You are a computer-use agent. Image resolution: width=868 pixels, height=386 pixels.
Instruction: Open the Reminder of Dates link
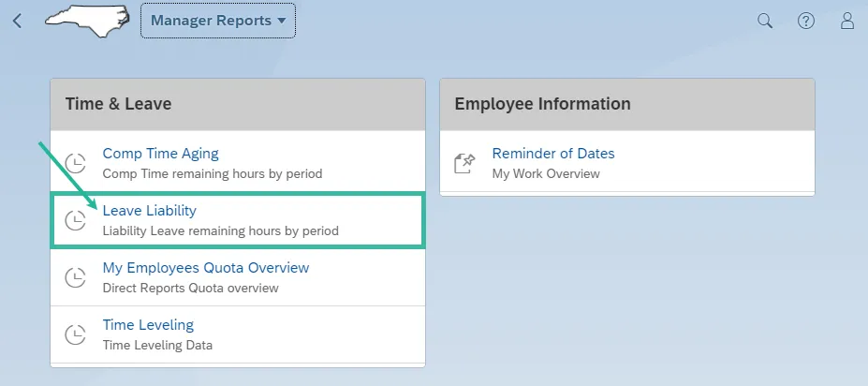pyautogui.click(x=552, y=154)
